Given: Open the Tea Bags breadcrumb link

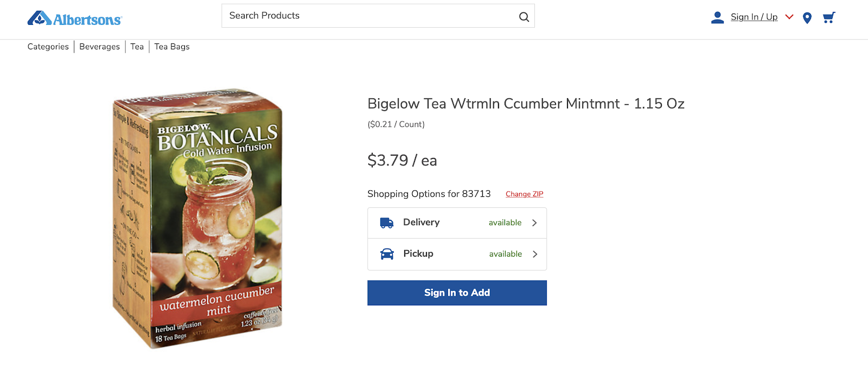Looking at the screenshot, I should (172, 47).
